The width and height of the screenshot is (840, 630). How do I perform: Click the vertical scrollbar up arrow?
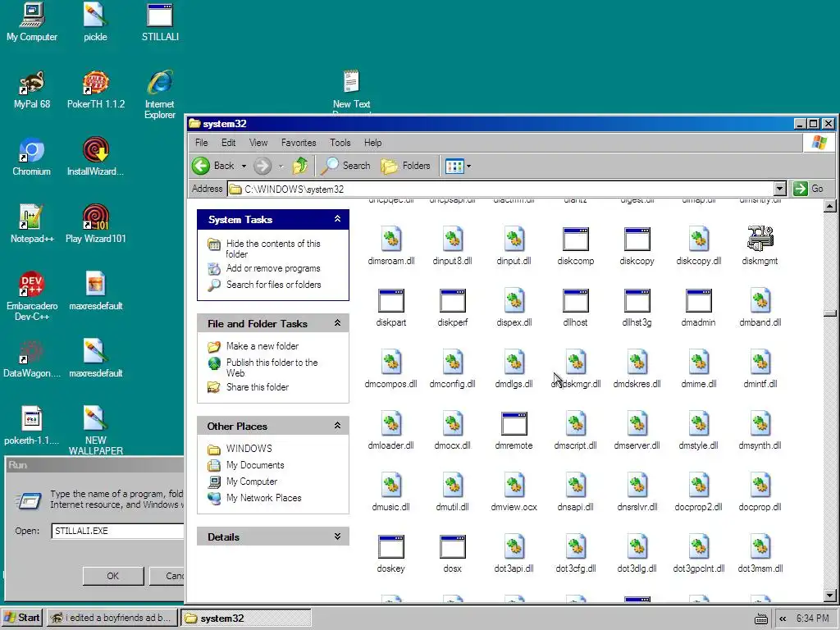pos(830,206)
